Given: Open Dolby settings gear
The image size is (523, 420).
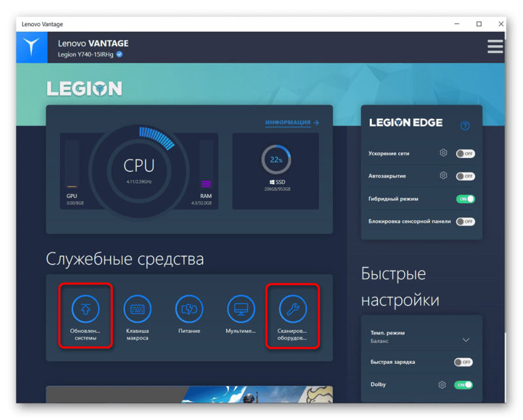Looking at the screenshot, I should pos(442,385).
